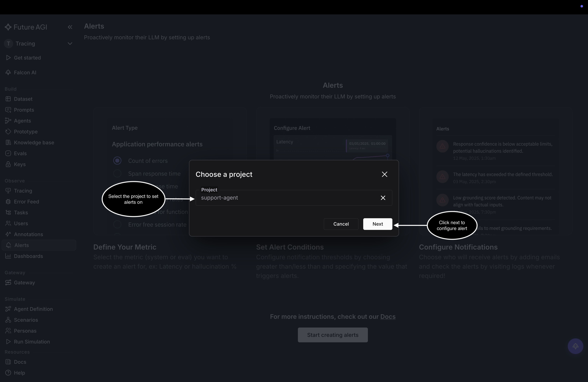Viewport: 588px width, 382px height.
Task: Select Error free session rate radio
Action: coord(117,224)
